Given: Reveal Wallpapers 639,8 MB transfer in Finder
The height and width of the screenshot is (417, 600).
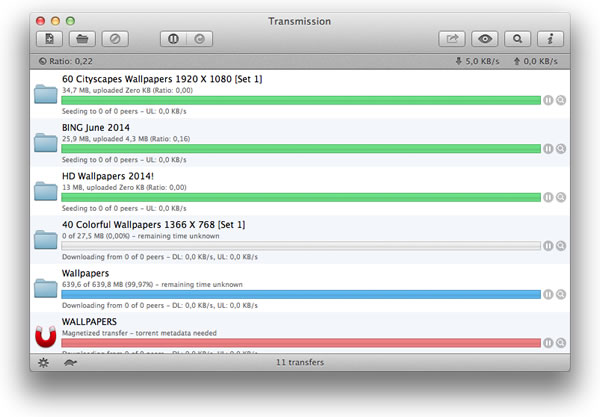Looking at the screenshot, I should [561, 294].
